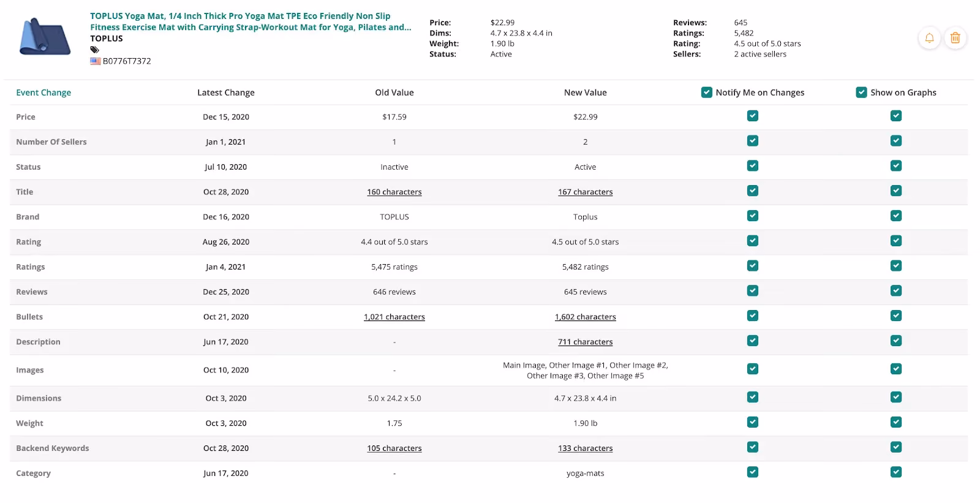Uncheck Notify Me for the Price row
This screenshot has width=980, height=503.
753,116
